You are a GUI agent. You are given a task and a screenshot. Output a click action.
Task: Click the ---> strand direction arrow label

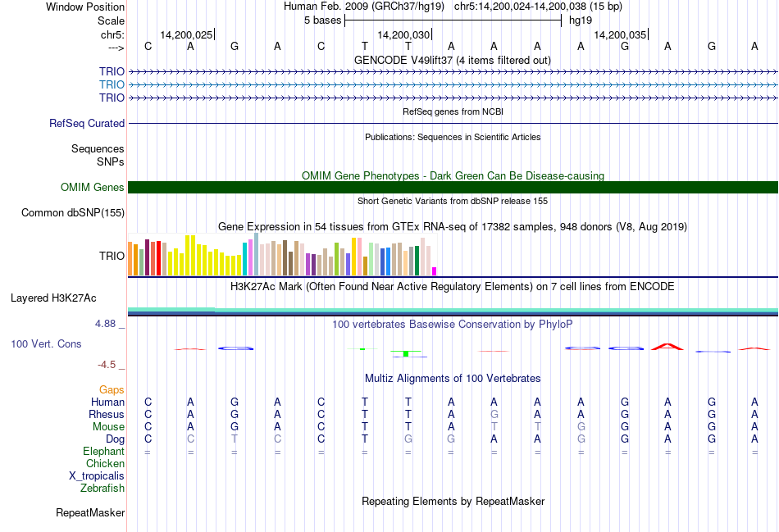click(116, 48)
